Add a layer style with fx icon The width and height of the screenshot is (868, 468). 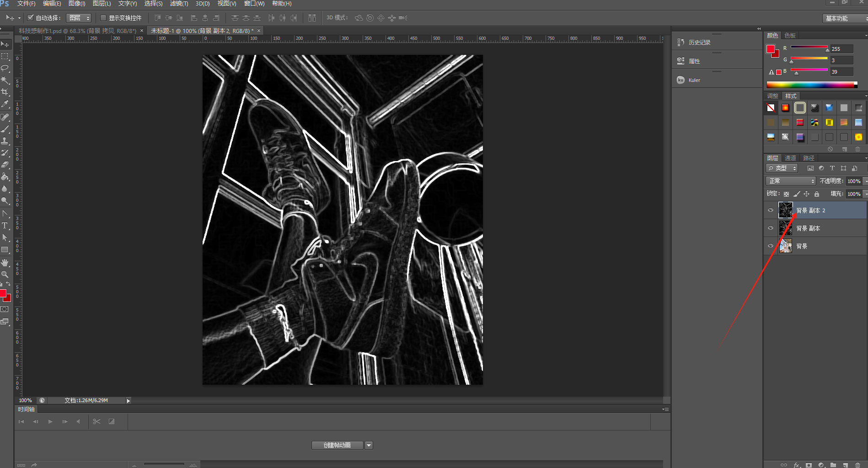[x=797, y=465]
